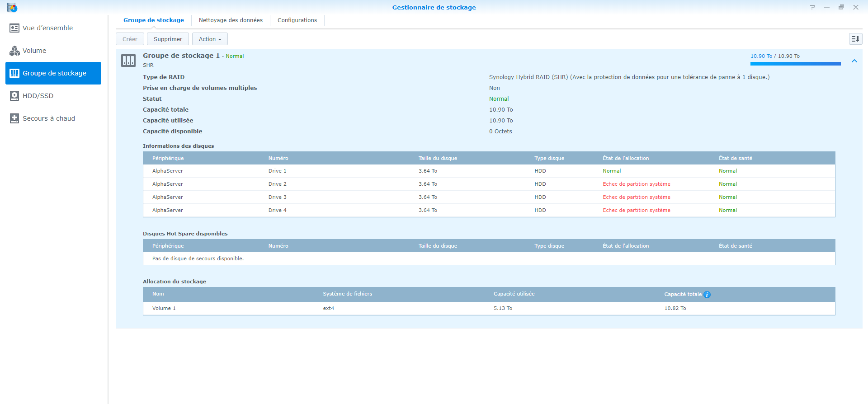Screen dimensions: 868x404
Task: Click the info icon beside Capacité totale
Action: pyautogui.click(x=707, y=295)
